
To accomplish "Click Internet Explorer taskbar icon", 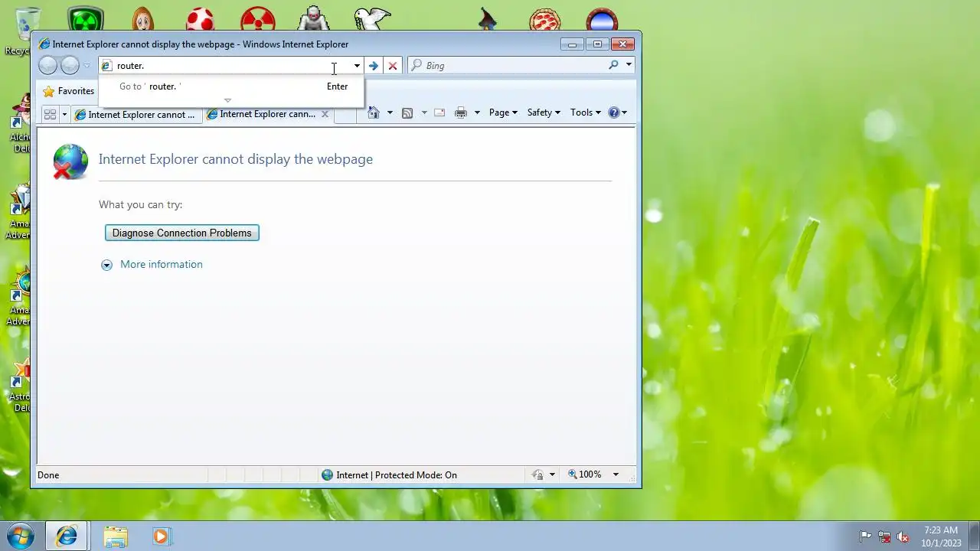I will (66, 536).
